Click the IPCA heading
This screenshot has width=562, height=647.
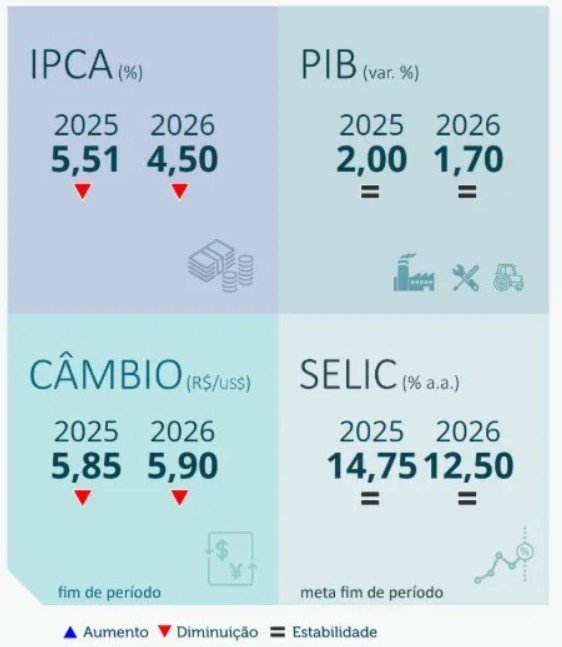pyautogui.click(x=71, y=65)
